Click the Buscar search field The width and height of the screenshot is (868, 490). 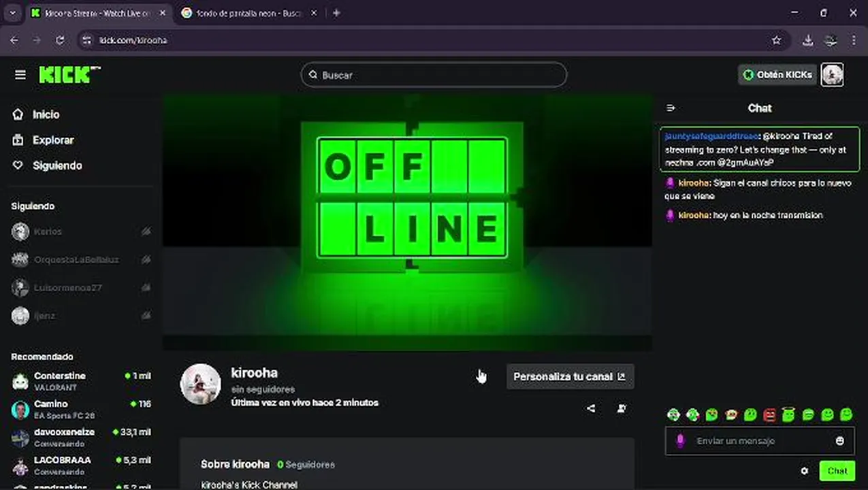(434, 75)
